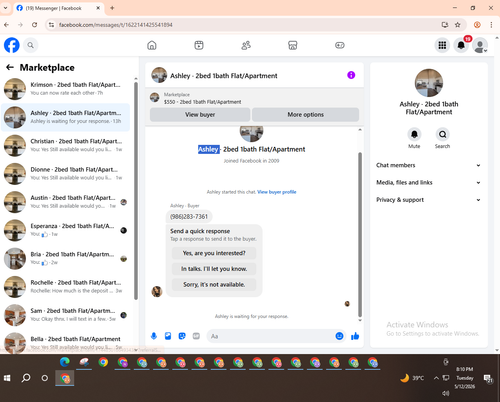
Task: Open Rochelle conversation in the list
Action: 66,287
